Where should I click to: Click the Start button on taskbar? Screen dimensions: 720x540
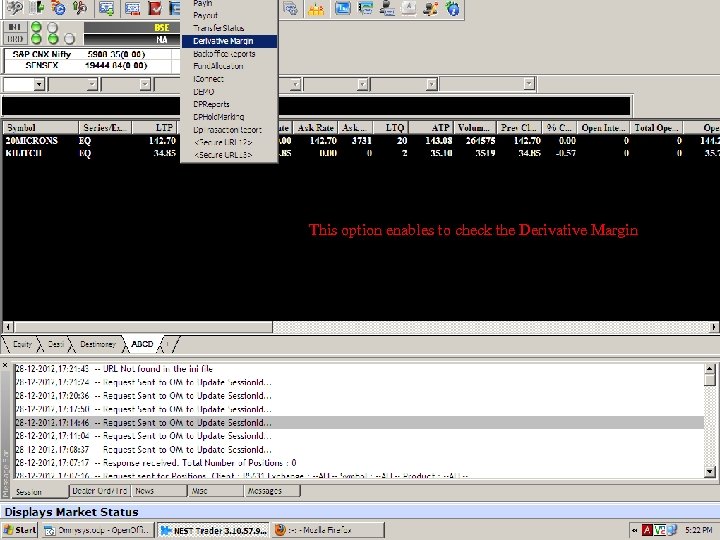tap(20, 530)
